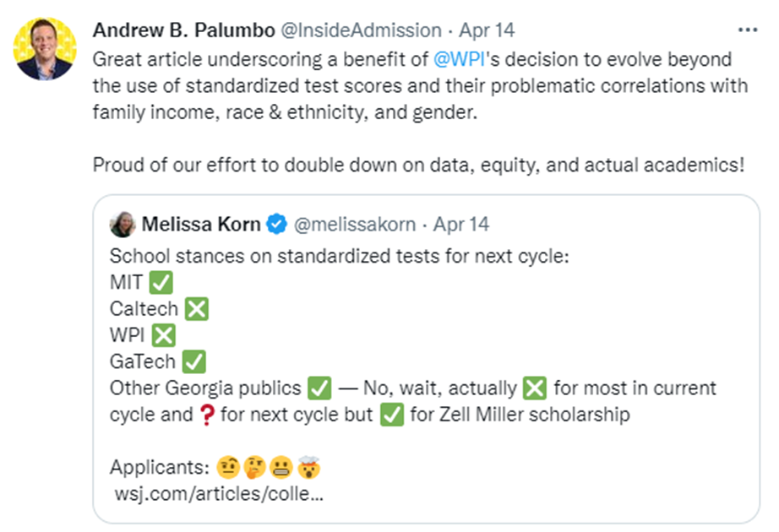Viewport: 779px width, 532px height.
Task: Open the wsj.com/articles link
Action: pyautogui.click(x=219, y=494)
